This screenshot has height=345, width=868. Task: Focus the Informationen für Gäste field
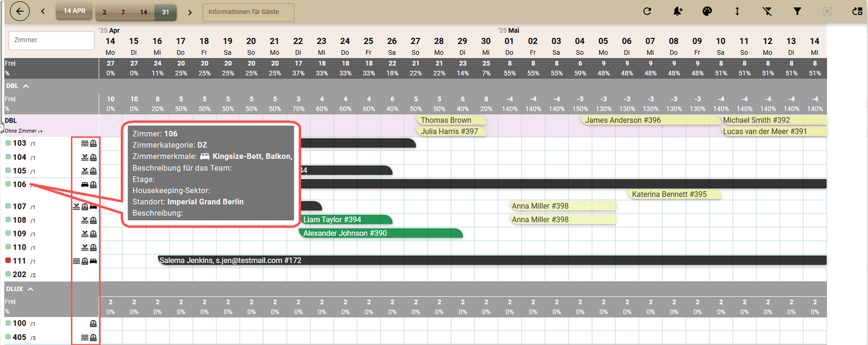pyautogui.click(x=248, y=12)
